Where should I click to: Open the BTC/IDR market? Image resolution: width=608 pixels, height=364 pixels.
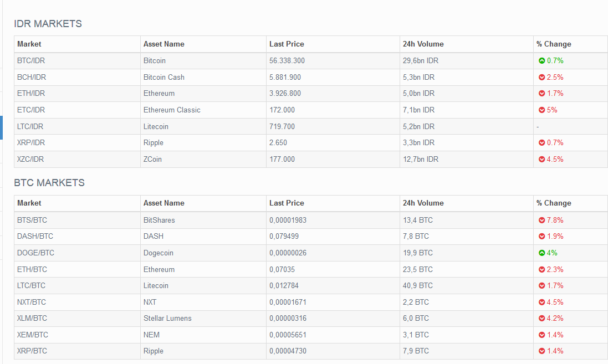[31, 60]
